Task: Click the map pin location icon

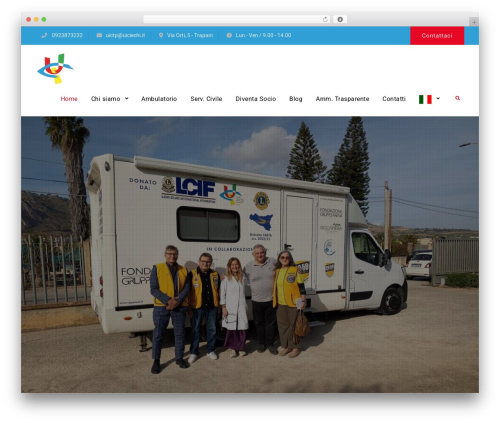Action: click(x=161, y=35)
